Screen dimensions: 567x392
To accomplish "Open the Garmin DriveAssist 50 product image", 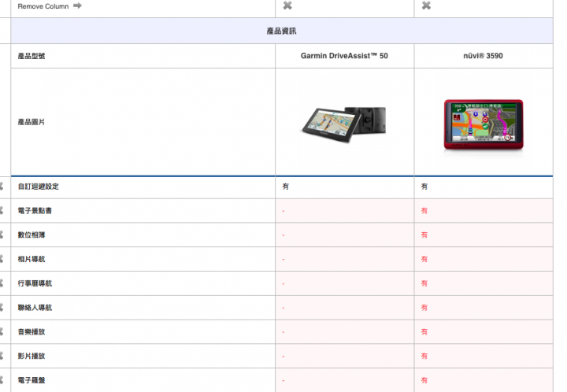I will 344,125.
